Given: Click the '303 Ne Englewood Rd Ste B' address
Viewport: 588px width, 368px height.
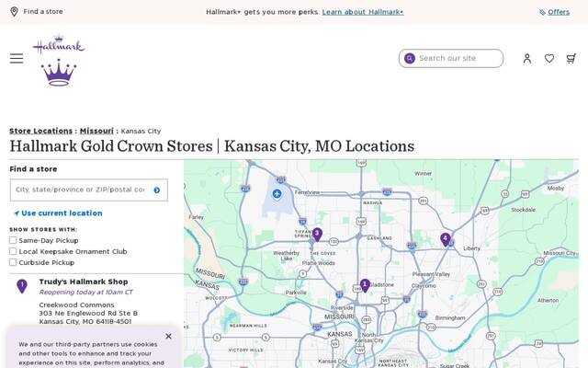Looking at the screenshot, I should pyautogui.click(x=88, y=313).
